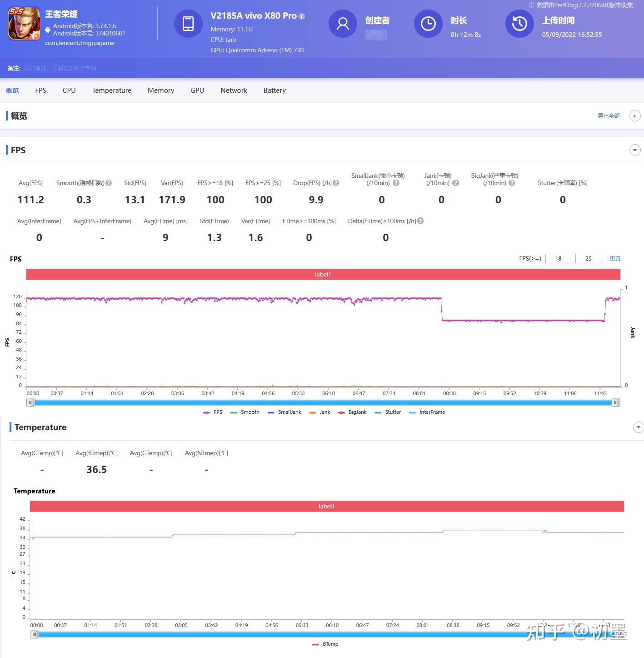Click help icon next to Smooth metric
The width and height of the screenshot is (644, 658).
[109, 183]
